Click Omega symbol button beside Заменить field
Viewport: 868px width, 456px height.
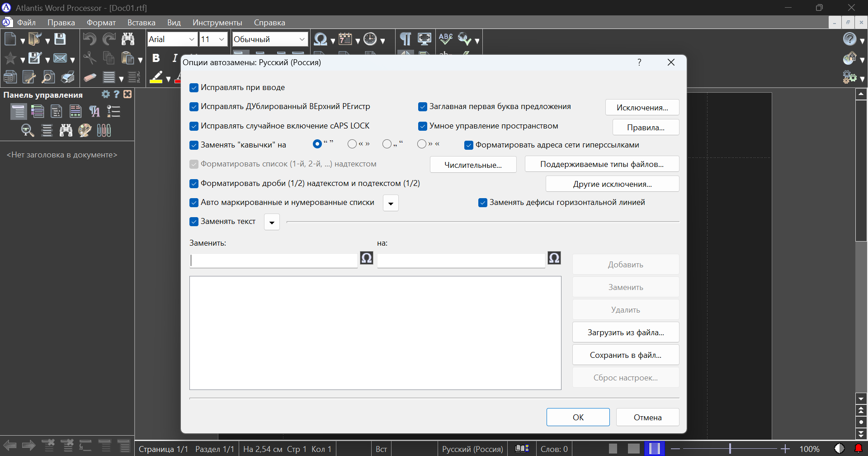coord(367,258)
